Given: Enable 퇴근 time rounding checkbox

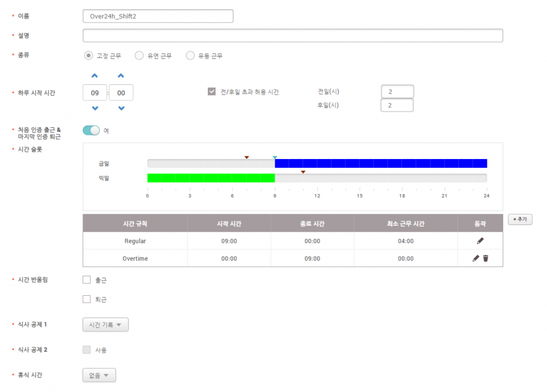Looking at the screenshot, I should point(86,299).
